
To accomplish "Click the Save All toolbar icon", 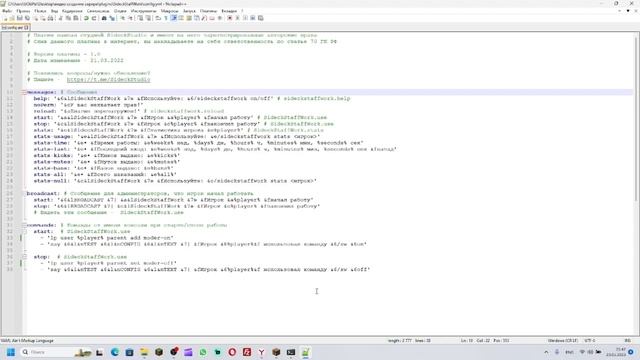I will (x=27, y=18).
